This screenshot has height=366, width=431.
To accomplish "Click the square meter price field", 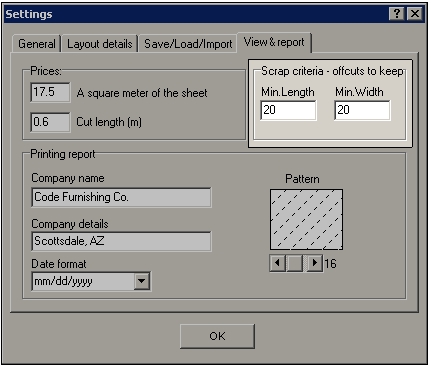I will [x=50, y=92].
